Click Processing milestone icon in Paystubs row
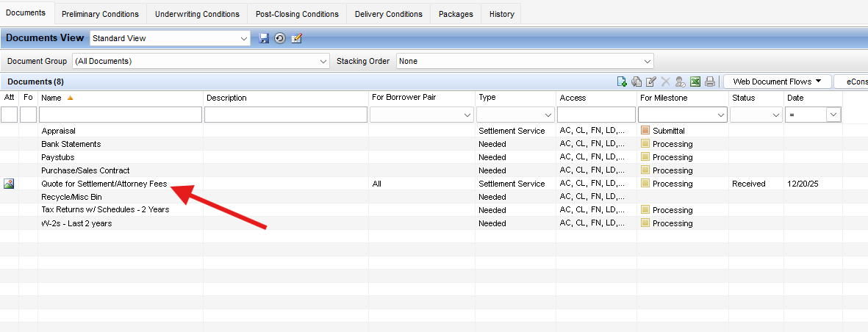868x332 pixels. (645, 157)
